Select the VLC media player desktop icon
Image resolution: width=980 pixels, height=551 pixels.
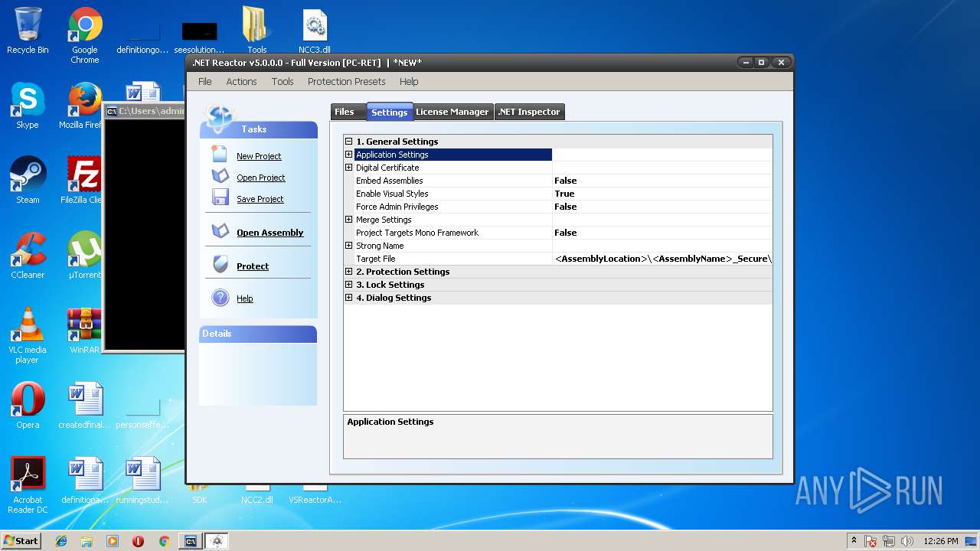click(x=28, y=335)
